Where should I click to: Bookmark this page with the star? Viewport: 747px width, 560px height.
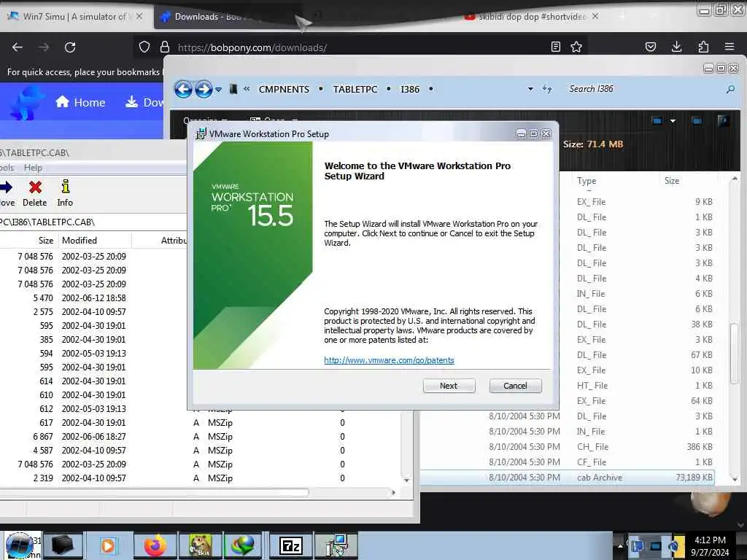pyautogui.click(x=576, y=47)
